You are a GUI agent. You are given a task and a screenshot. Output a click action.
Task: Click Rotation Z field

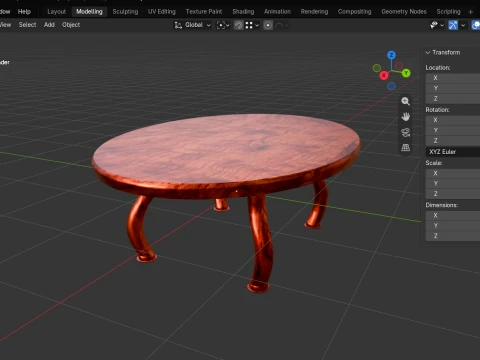coord(453,141)
